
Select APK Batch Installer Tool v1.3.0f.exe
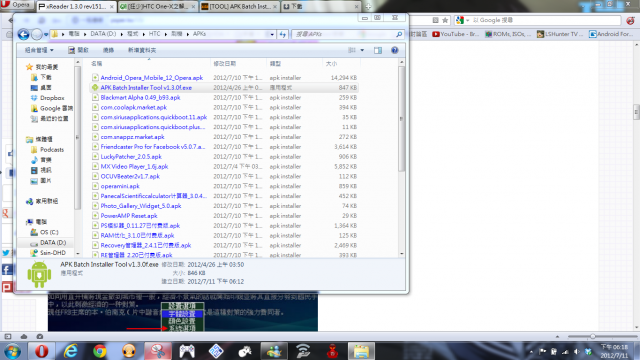click(x=146, y=87)
